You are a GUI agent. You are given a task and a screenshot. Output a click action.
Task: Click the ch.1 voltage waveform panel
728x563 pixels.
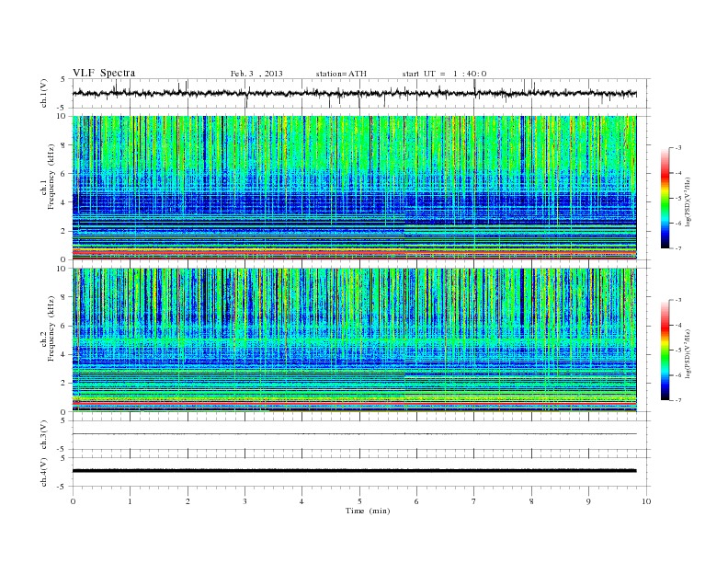point(361,93)
